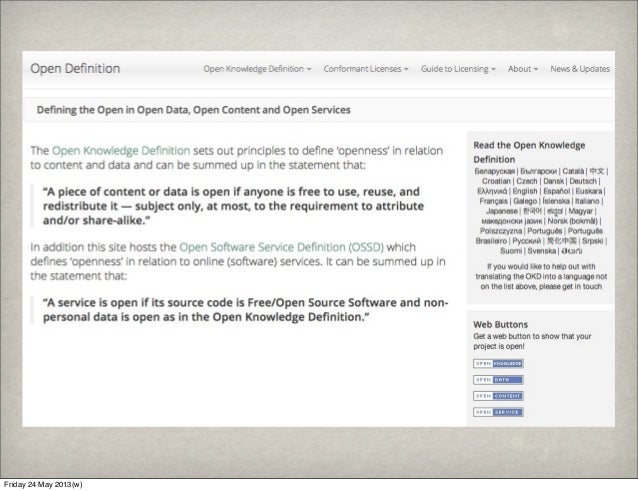This screenshot has width=638, height=491.
Task: Select the Galego translation link
Action: click(x=525, y=201)
